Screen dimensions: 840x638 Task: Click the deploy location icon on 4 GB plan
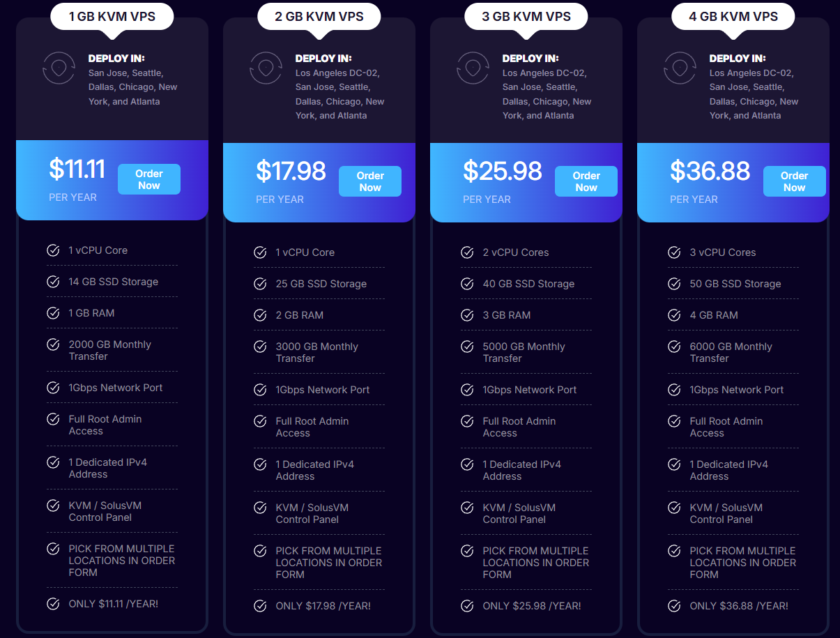(680, 68)
